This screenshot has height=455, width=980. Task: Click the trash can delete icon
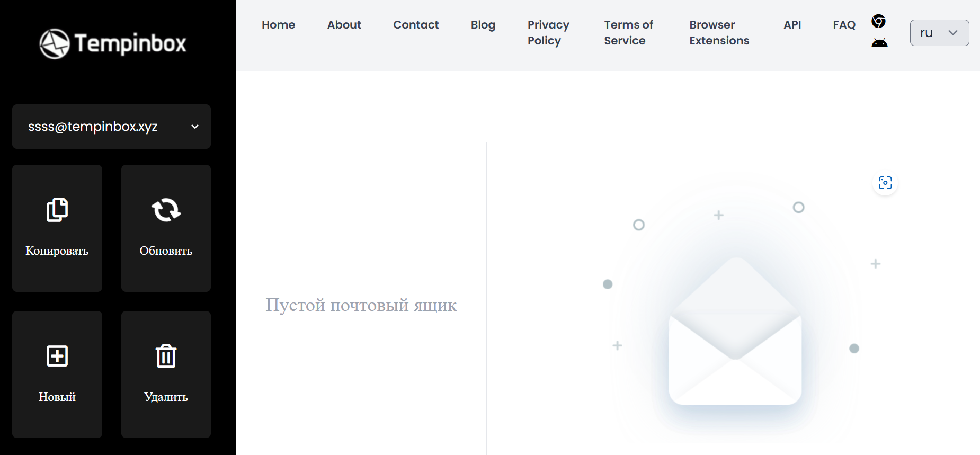pyautogui.click(x=166, y=356)
